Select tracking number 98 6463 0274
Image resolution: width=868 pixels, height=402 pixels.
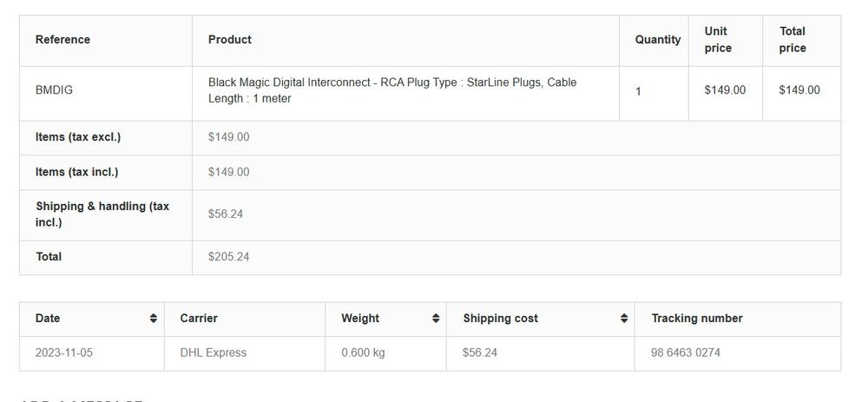(x=686, y=353)
